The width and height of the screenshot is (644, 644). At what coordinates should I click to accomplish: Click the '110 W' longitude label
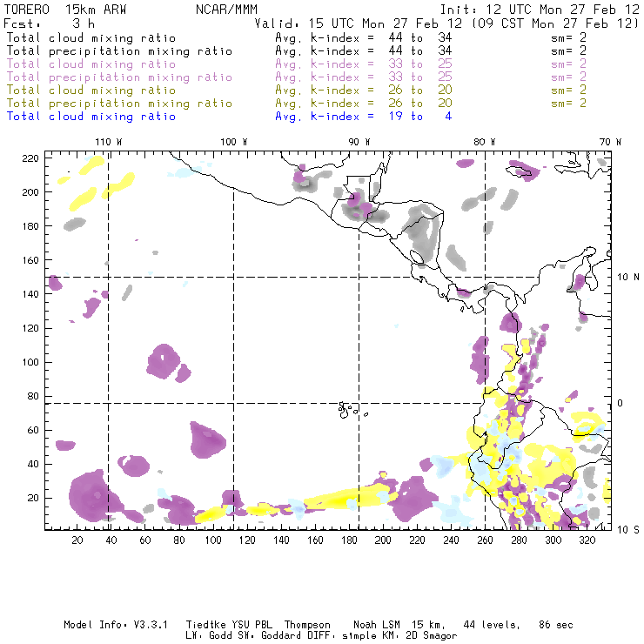click(109, 142)
